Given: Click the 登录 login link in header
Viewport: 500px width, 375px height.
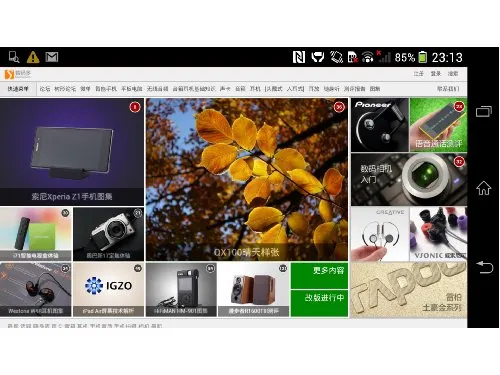Looking at the screenshot, I should point(435,74).
